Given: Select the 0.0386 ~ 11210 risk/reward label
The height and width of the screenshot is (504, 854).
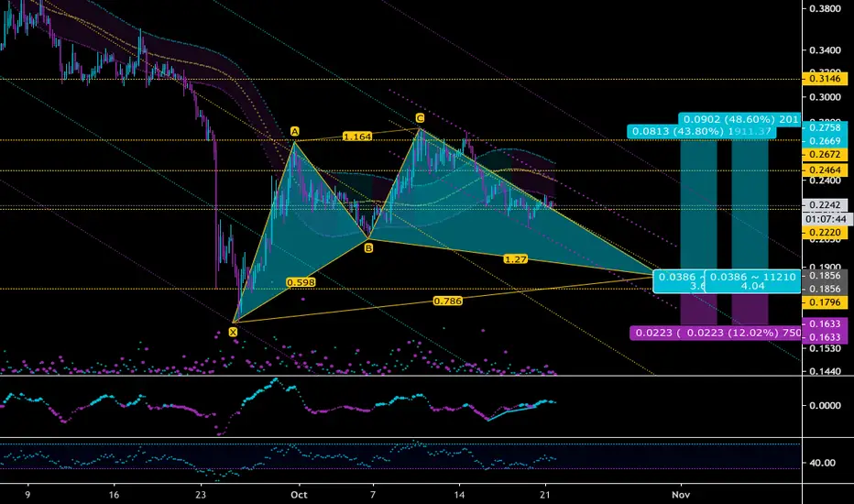Looking at the screenshot, I should [752, 281].
